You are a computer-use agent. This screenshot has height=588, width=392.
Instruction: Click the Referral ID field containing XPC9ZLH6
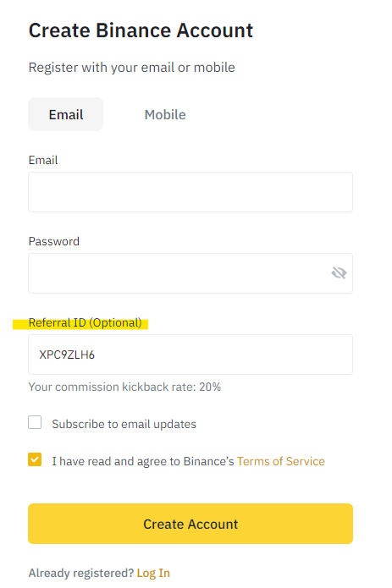click(x=190, y=354)
